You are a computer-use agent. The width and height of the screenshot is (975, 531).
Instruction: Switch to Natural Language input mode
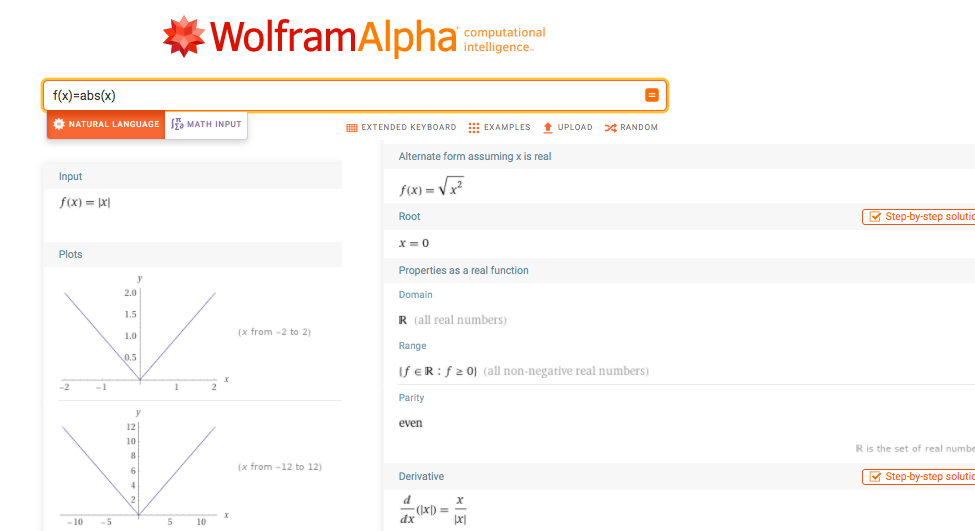click(106, 124)
